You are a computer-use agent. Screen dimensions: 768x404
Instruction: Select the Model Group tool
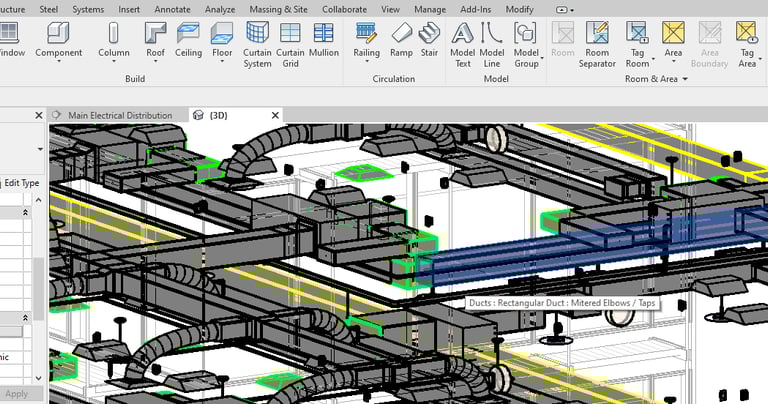click(526, 45)
